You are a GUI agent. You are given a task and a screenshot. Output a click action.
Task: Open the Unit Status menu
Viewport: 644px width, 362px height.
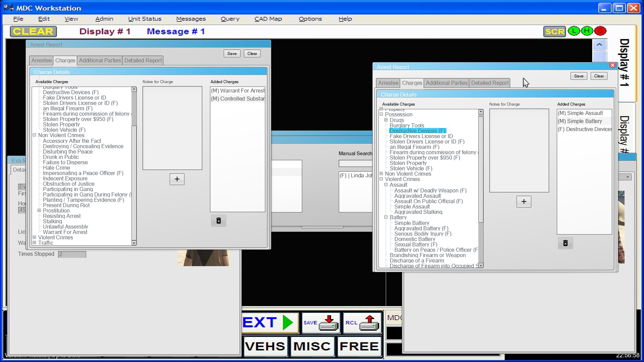pyautogui.click(x=145, y=19)
